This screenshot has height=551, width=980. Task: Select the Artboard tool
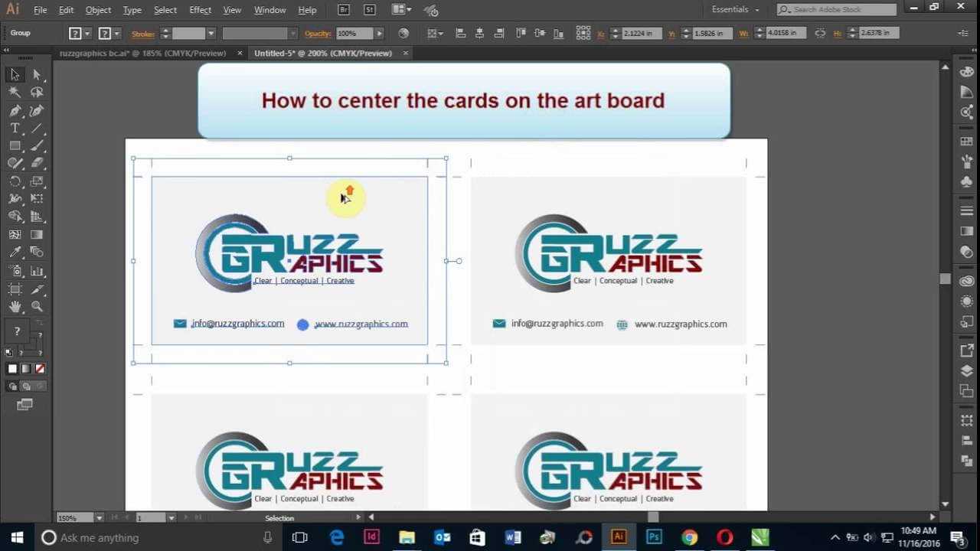point(15,289)
